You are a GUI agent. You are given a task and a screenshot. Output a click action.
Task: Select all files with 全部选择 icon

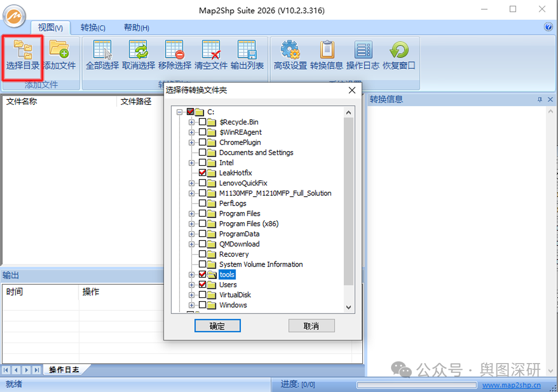click(x=102, y=50)
